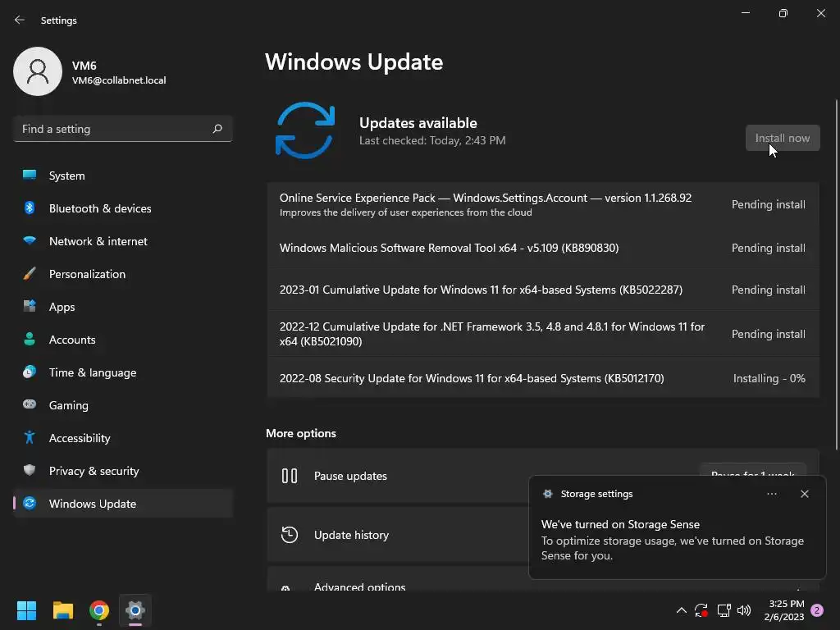Click the Windows Update sync sidebar icon
Viewport: 840px width, 630px height.
pyautogui.click(x=30, y=503)
